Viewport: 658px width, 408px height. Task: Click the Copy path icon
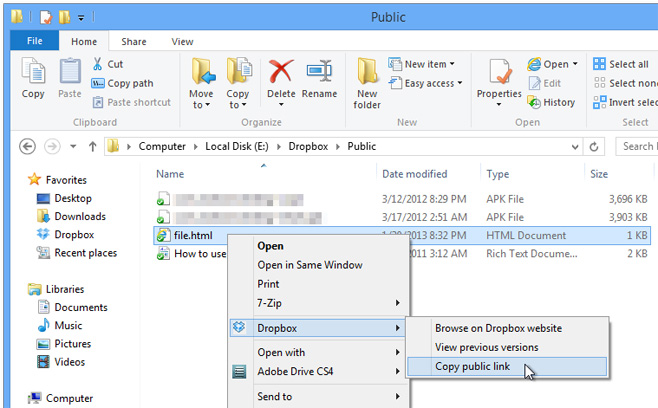[98, 83]
